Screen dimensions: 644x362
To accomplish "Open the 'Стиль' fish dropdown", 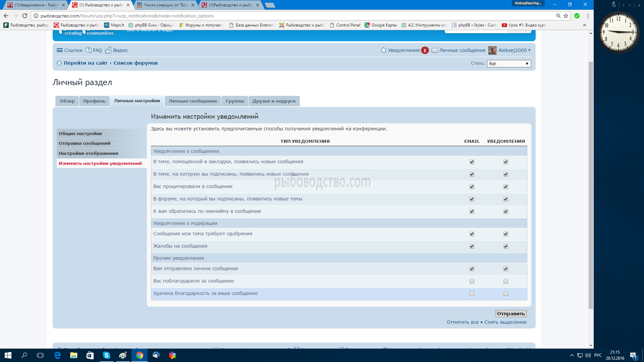I will pos(509,64).
